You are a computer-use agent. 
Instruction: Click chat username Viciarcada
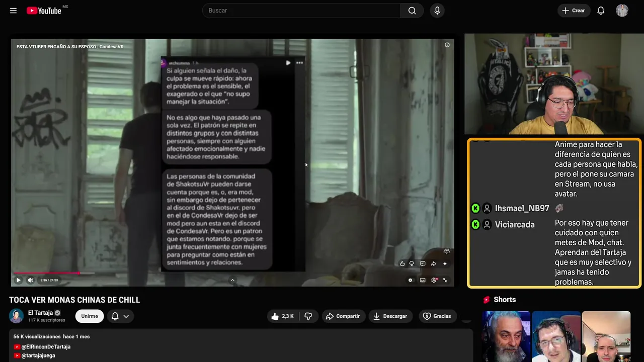pos(515,225)
